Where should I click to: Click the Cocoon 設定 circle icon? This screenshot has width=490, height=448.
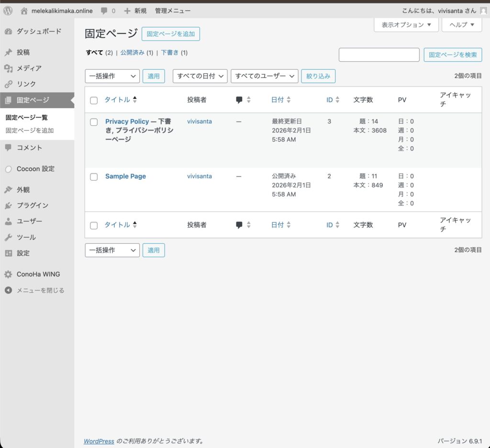pos(8,169)
